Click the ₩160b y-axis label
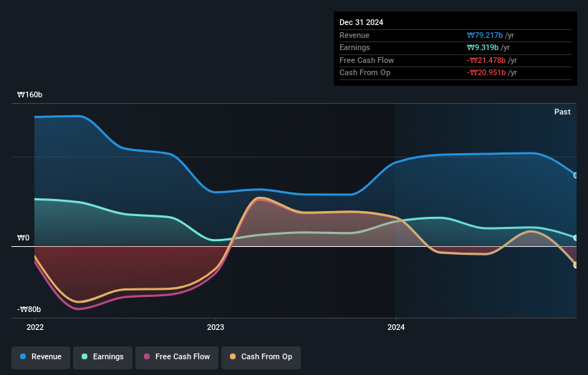588x375 pixels. click(x=29, y=94)
